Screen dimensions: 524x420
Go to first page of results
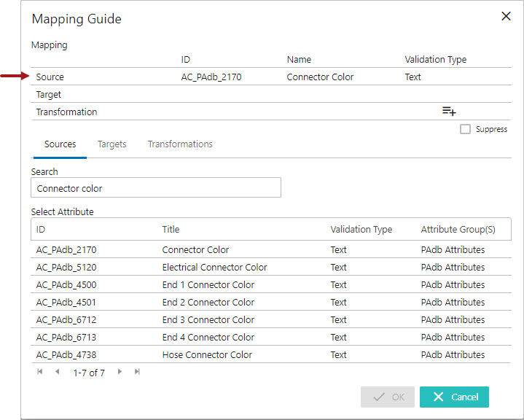point(40,373)
